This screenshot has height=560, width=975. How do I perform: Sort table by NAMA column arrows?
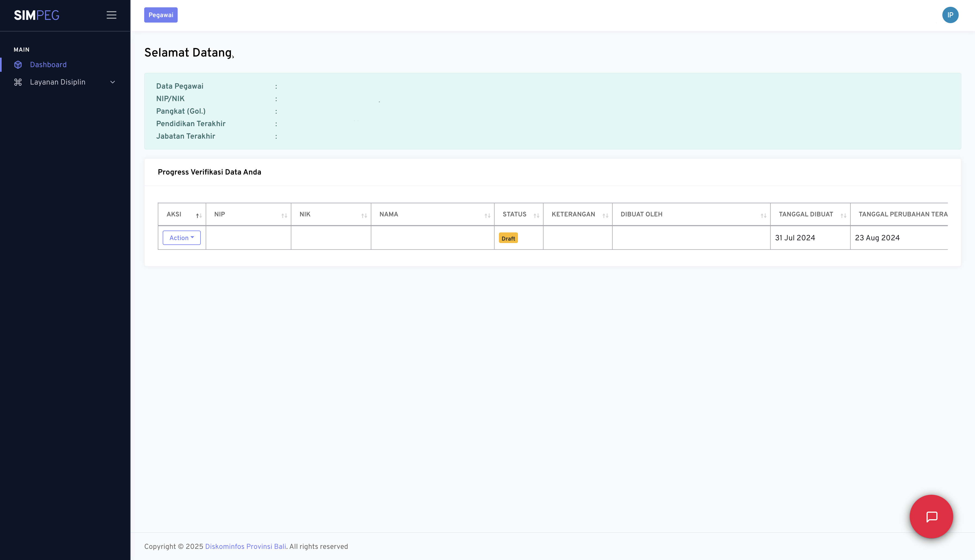(487, 215)
